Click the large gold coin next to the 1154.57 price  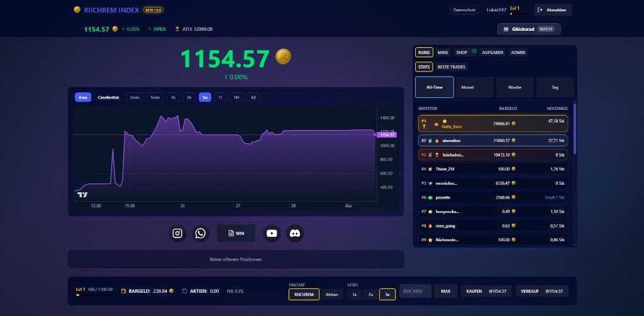pyautogui.click(x=283, y=56)
